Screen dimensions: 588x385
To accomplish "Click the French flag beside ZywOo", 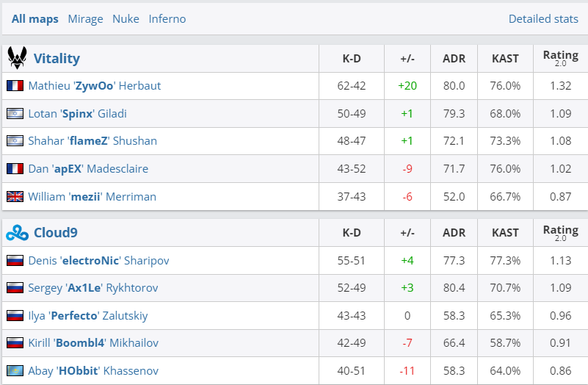I will click(15, 86).
